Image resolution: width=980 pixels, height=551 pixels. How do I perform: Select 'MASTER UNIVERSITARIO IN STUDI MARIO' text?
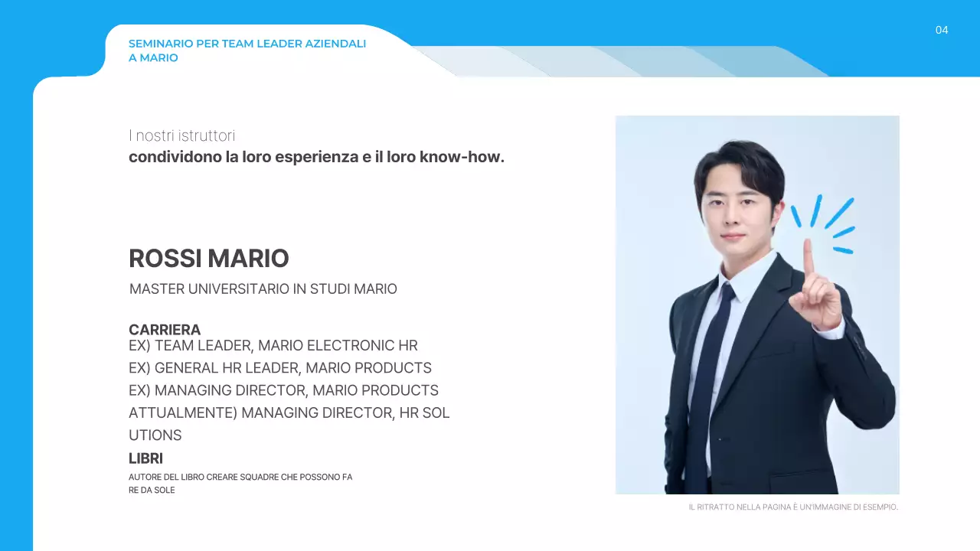(x=263, y=289)
